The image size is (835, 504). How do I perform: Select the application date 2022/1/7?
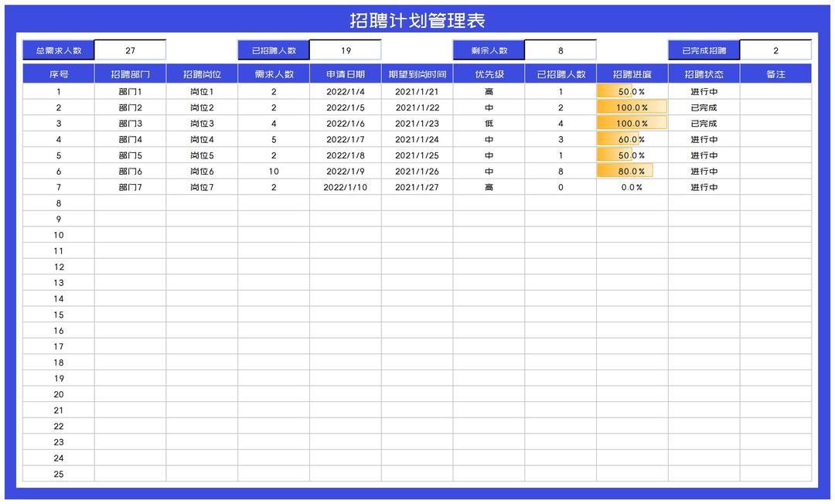pos(346,139)
